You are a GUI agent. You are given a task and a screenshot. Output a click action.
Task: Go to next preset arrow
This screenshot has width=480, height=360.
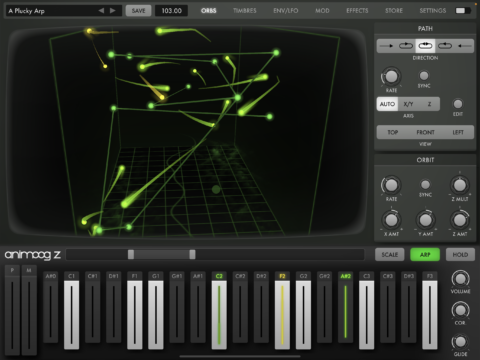click(x=113, y=11)
